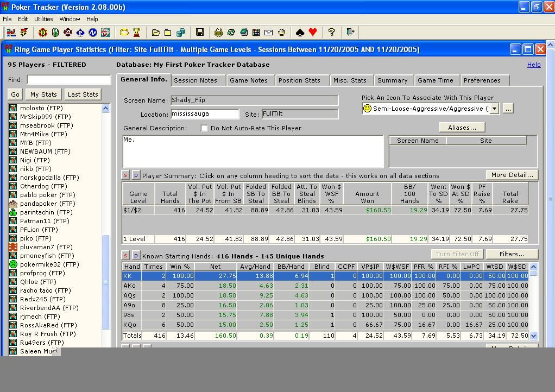
Task: Click the green chip toolbar icon
Action: pyautogui.click(x=55, y=33)
